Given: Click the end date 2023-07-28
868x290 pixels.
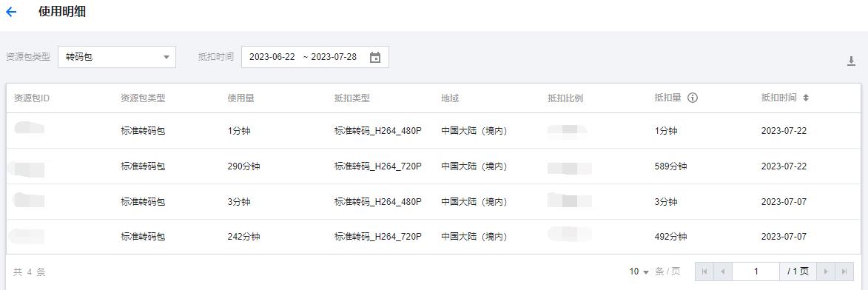Looking at the screenshot, I should tap(334, 57).
